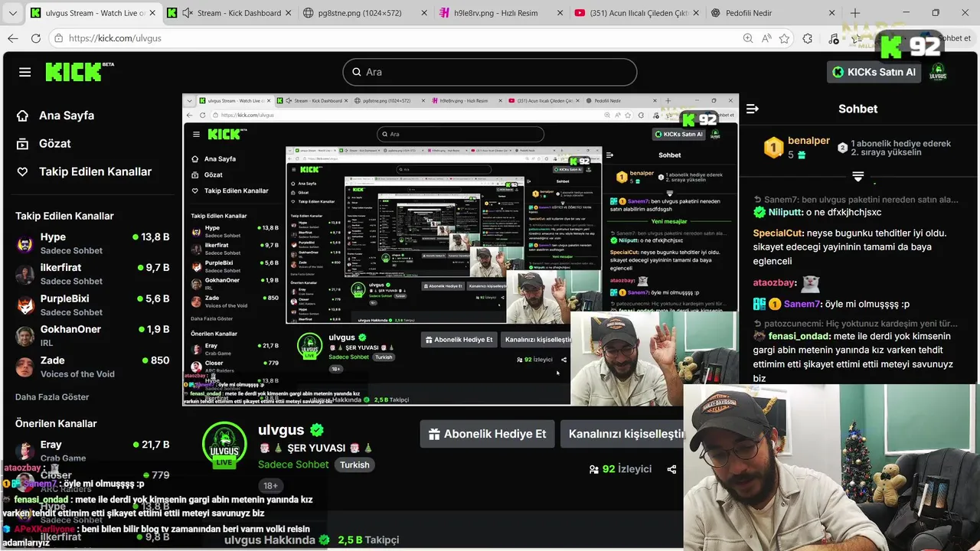Click the 92 İzleyici viewer count
980x551 pixels.
point(620,469)
